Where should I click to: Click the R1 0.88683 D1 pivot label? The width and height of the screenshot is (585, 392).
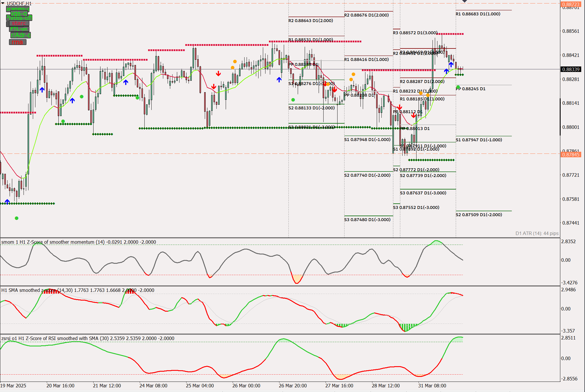click(x=478, y=14)
